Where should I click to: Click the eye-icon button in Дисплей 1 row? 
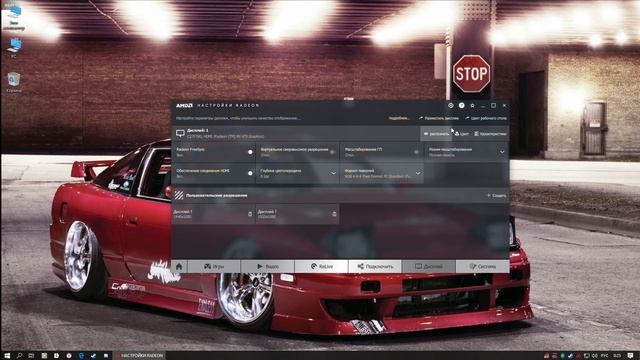point(436,133)
